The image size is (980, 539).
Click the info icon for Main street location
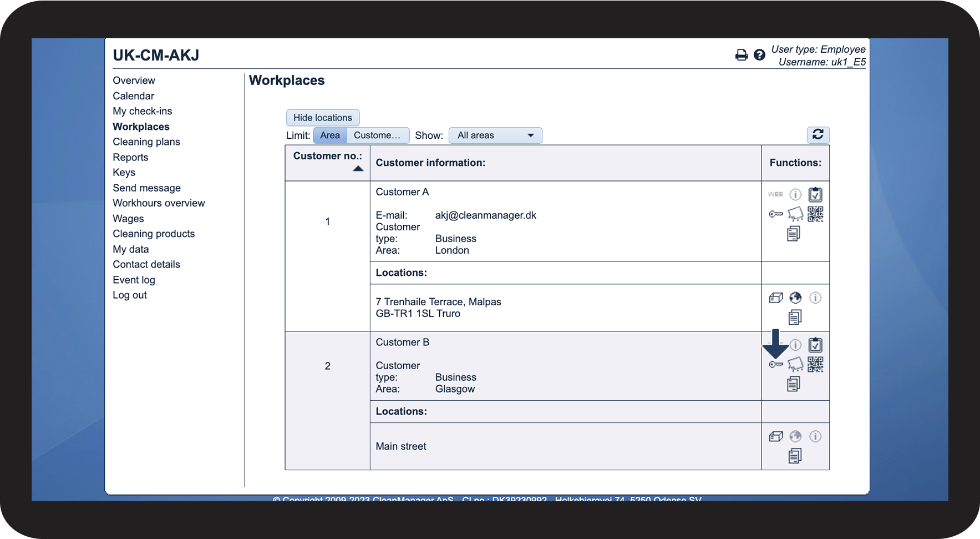click(x=815, y=436)
